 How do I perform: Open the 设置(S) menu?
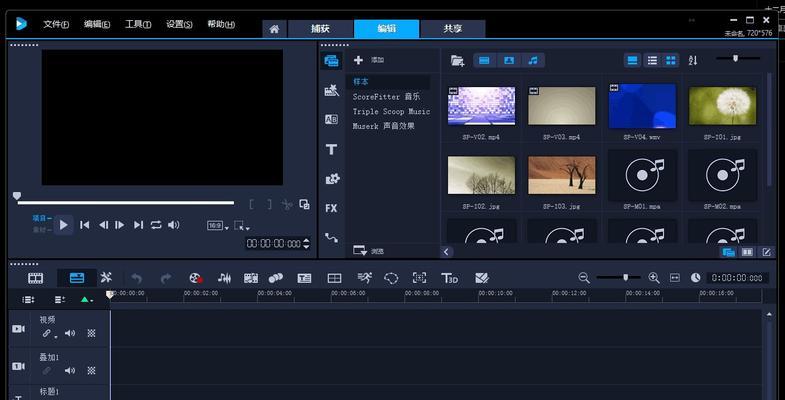coord(179,24)
